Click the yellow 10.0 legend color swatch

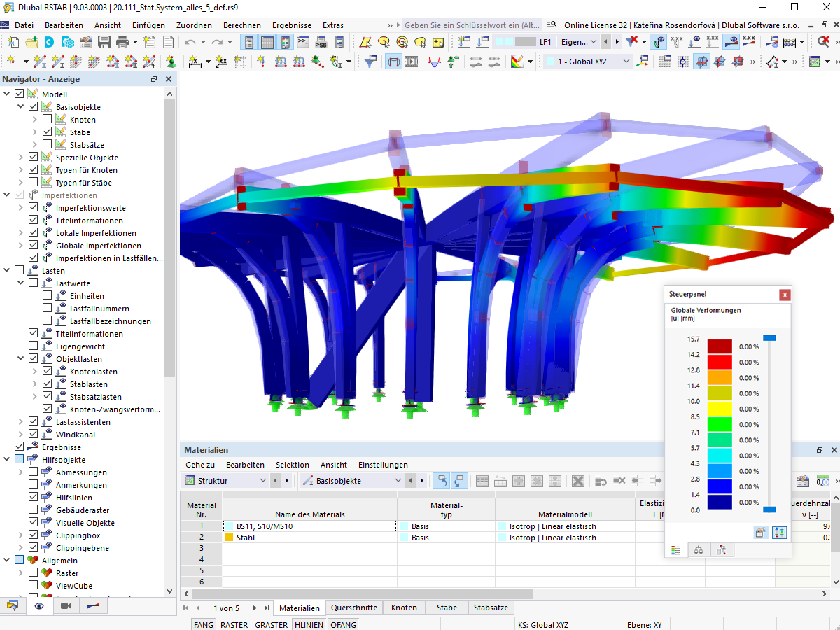[720, 409]
